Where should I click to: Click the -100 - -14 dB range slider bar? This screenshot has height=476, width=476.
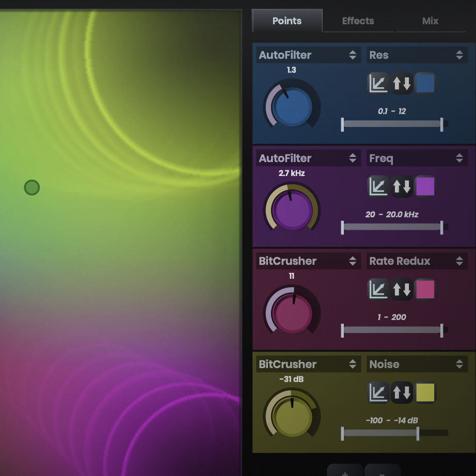(380, 433)
